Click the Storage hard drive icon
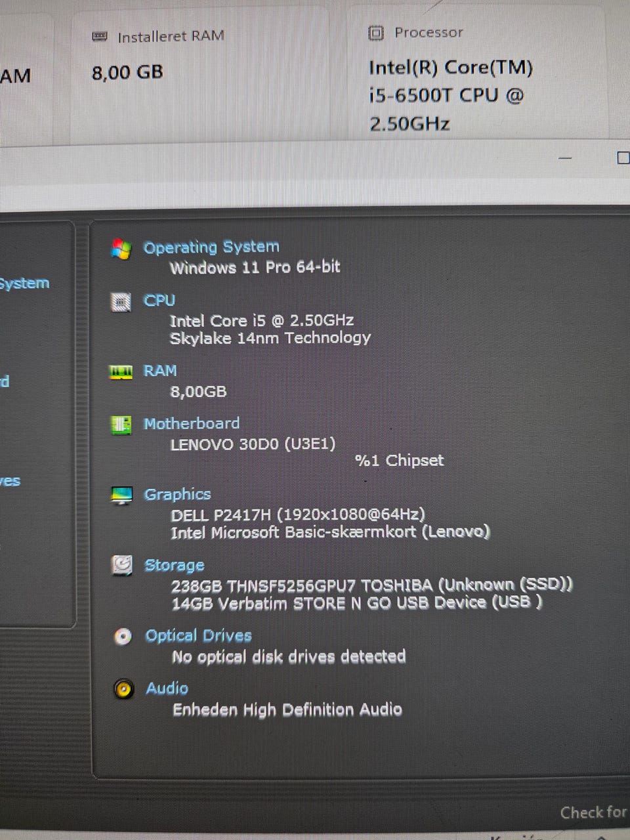Viewport: 630px width, 840px height. tap(121, 565)
